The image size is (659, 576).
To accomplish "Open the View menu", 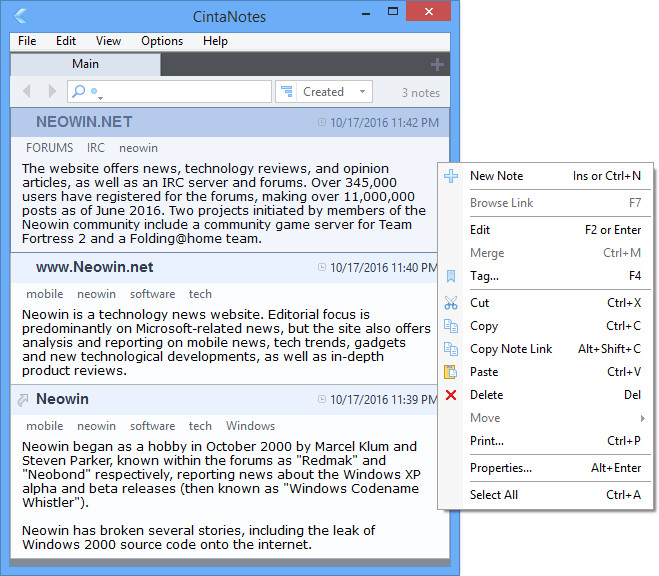I will 108,41.
